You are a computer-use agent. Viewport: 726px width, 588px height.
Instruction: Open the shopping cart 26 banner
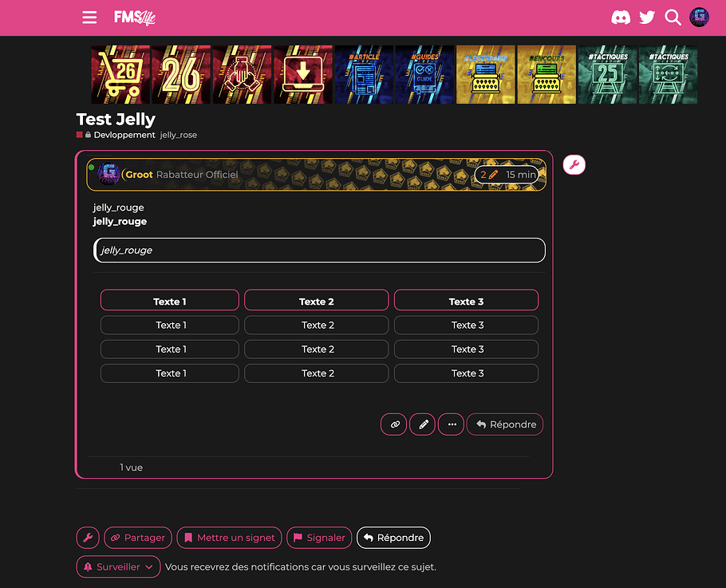[120, 75]
